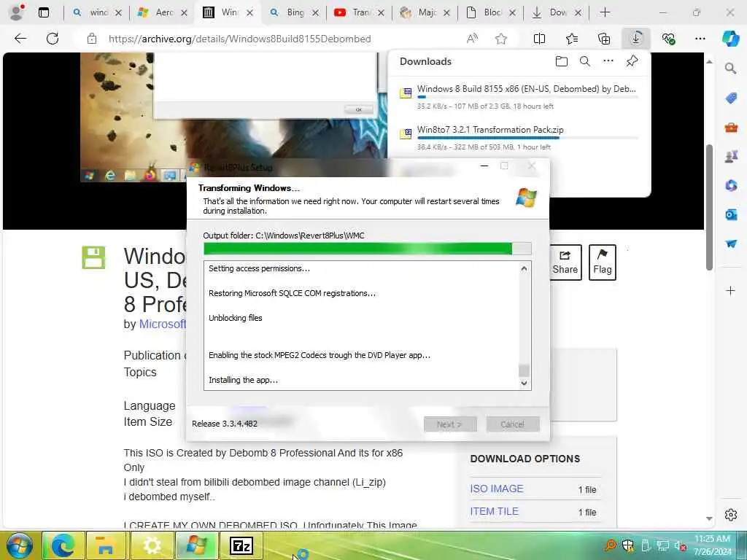This screenshot has height=560, width=747.
Task: Switch to the Bing search tab
Action: (293, 12)
